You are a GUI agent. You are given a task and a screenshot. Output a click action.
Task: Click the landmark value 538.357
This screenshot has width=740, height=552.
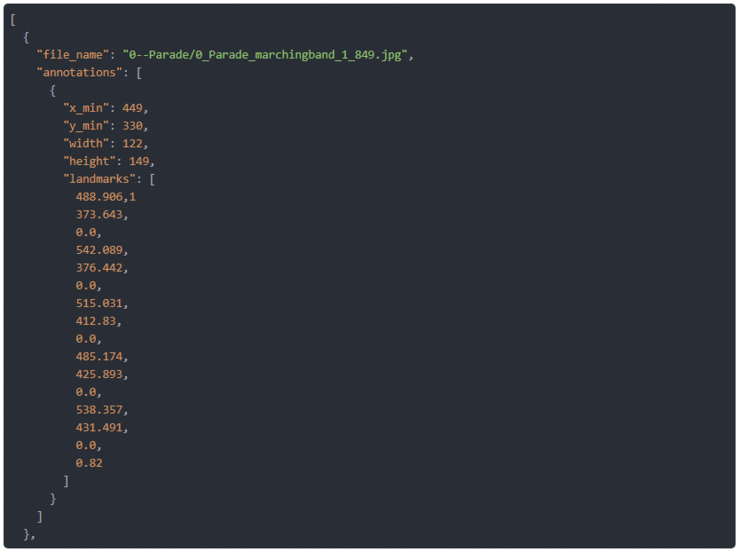[x=101, y=410]
